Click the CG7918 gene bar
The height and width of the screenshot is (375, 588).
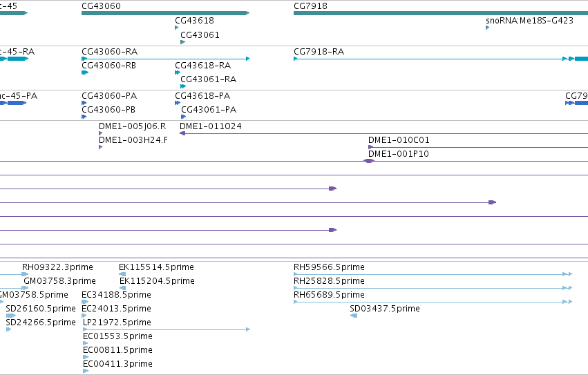(x=441, y=13)
